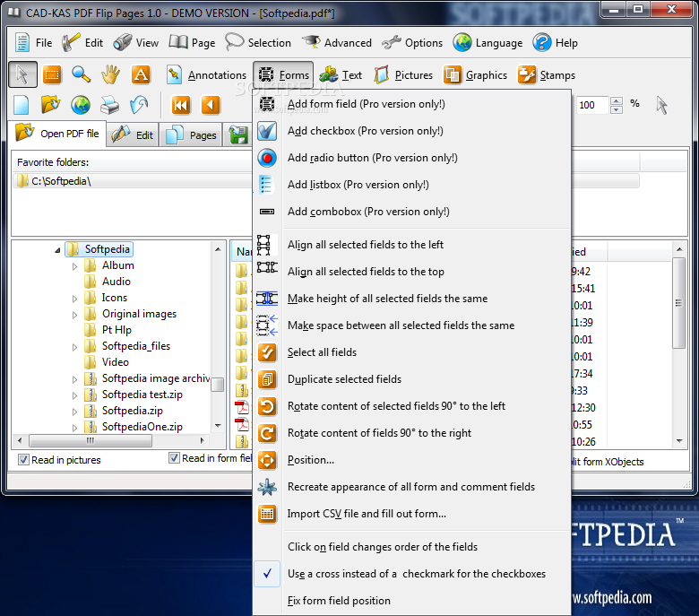Select the arrow pointer tool

[x=22, y=74]
